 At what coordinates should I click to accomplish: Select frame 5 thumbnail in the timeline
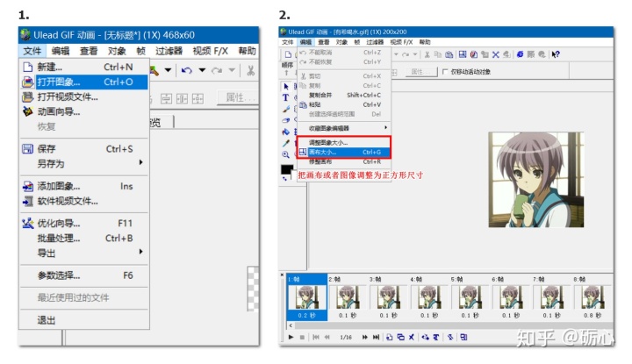point(470,297)
